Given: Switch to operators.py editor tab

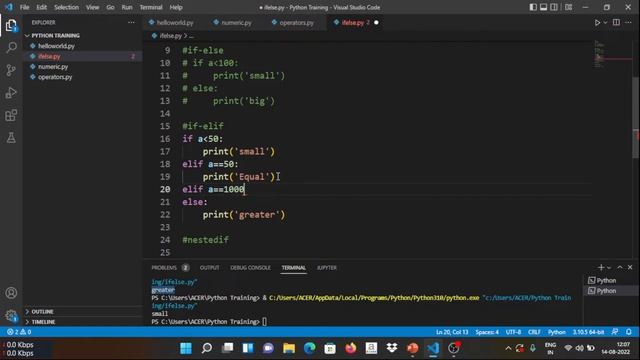Looking at the screenshot, I should tap(297, 23).
